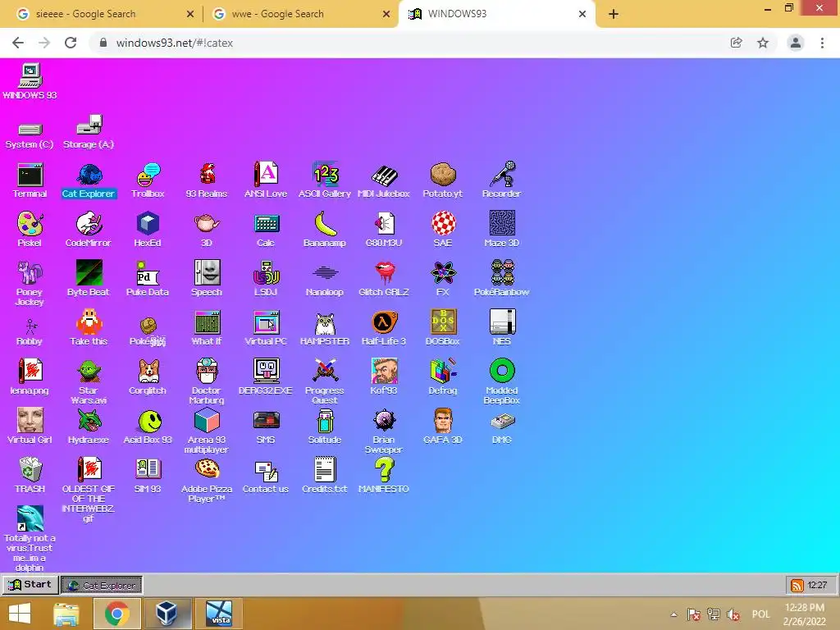The width and height of the screenshot is (840, 630).
Task: Open Credits.txt document
Action: point(325,475)
